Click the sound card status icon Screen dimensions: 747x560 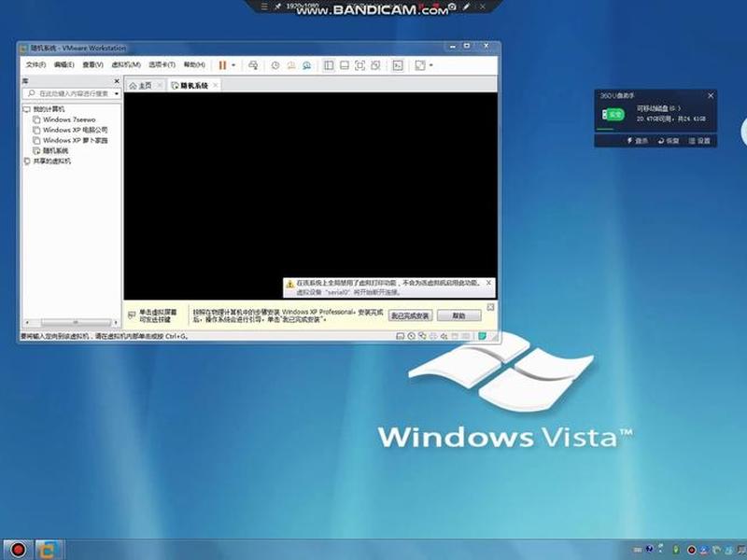(444, 336)
